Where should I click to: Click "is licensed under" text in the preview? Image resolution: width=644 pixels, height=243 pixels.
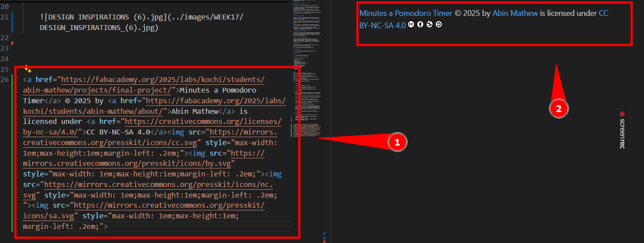click(568, 13)
